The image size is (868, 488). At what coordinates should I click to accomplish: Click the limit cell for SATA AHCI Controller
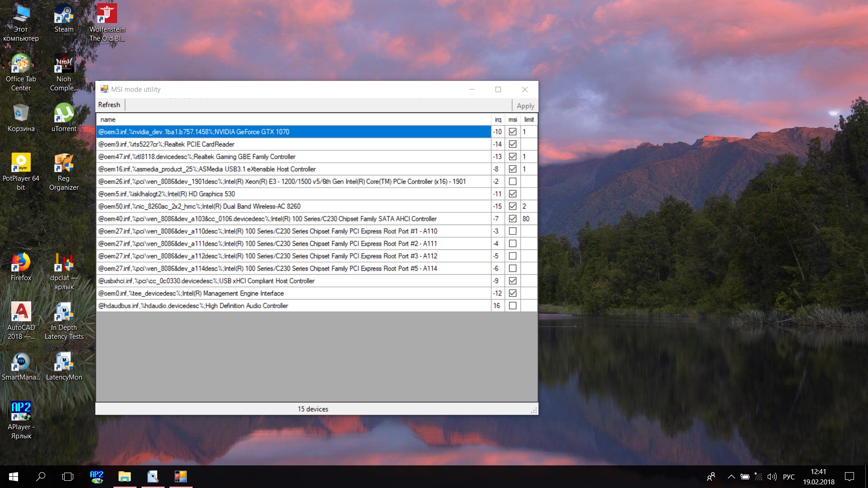[x=528, y=219]
